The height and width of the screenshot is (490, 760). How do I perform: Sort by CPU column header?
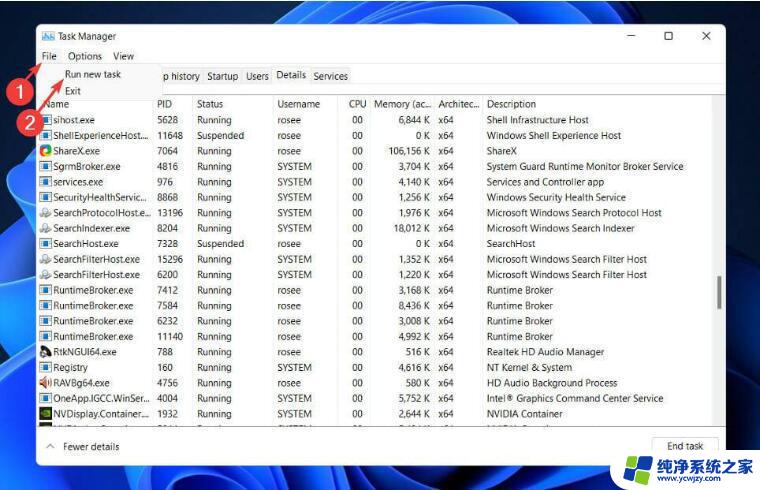(x=357, y=104)
